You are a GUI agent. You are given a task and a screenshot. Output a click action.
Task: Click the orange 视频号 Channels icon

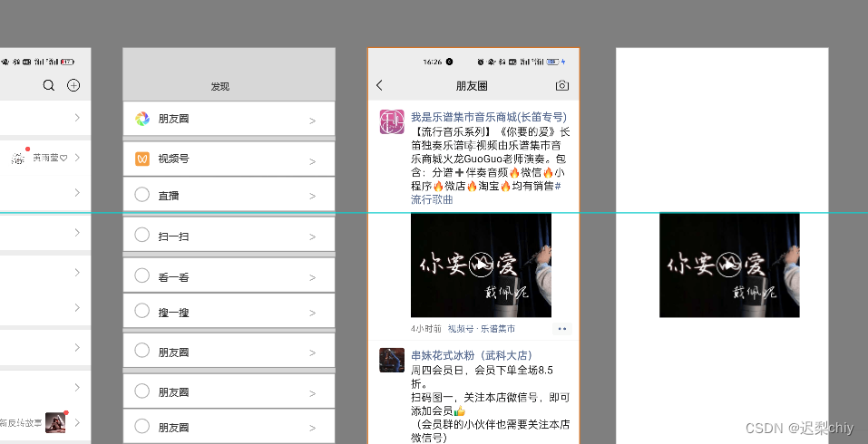(142, 159)
